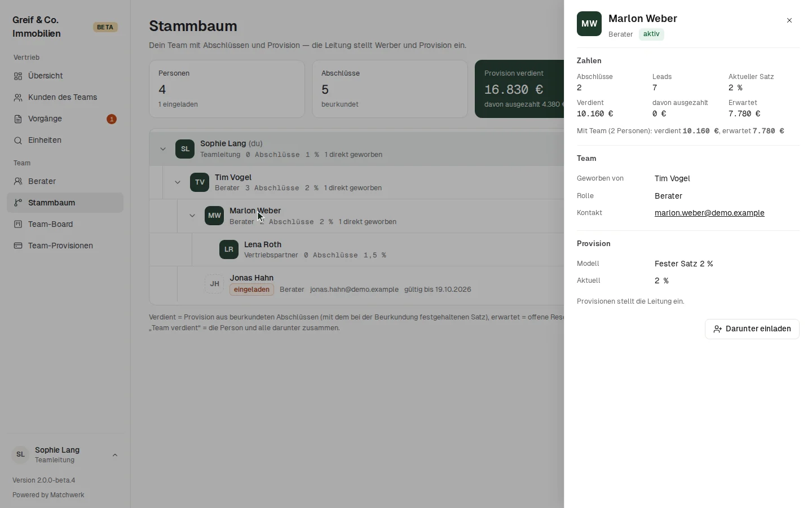Close the Marlon Weber detail panel

(x=789, y=20)
